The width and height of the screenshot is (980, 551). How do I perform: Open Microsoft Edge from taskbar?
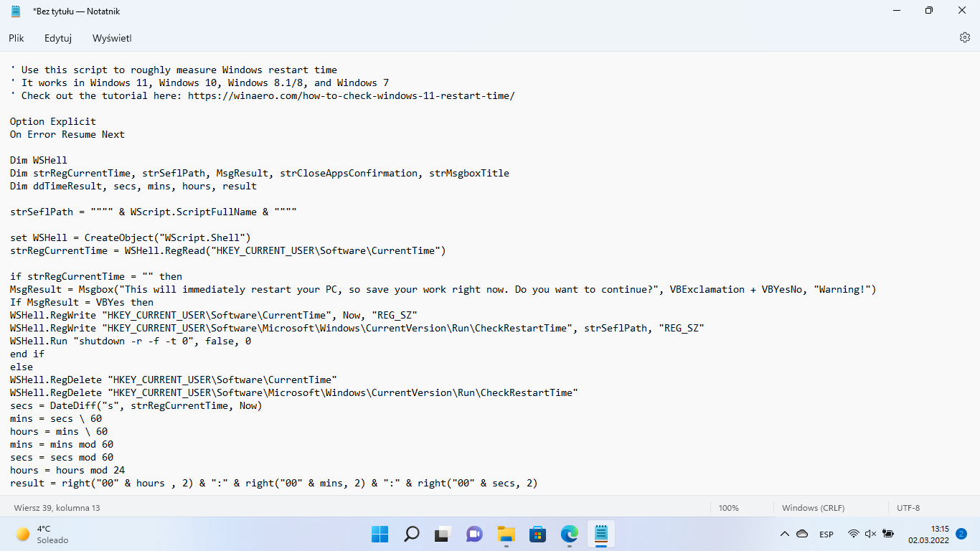[x=570, y=534]
